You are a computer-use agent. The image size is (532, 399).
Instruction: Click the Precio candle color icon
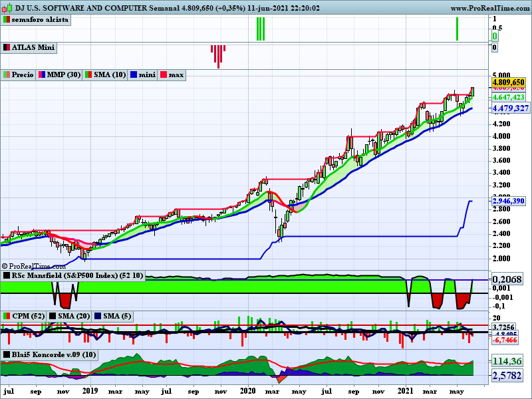(7, 74)
